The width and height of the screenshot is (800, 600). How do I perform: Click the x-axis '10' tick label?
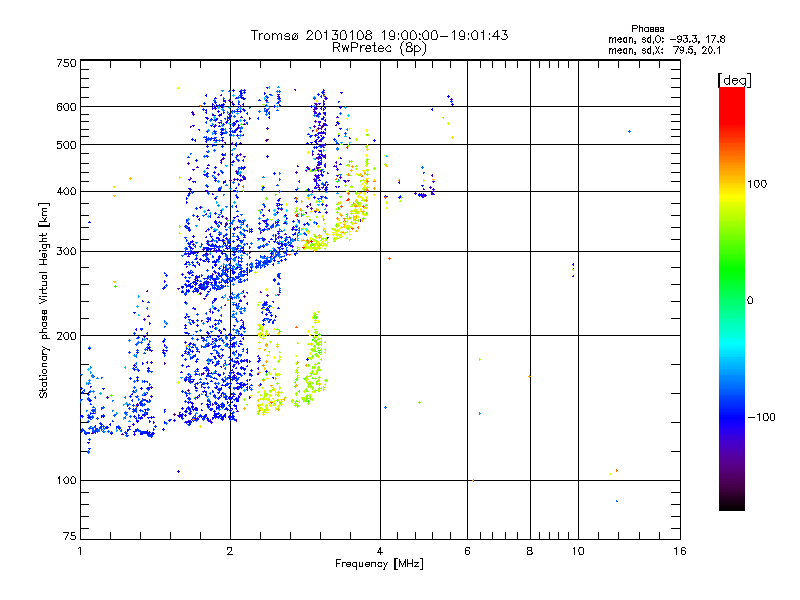click(x=578, y=551)
